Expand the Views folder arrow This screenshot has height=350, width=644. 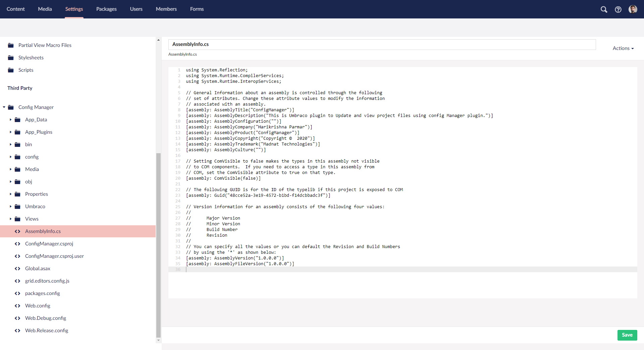[x=10, y=219]
